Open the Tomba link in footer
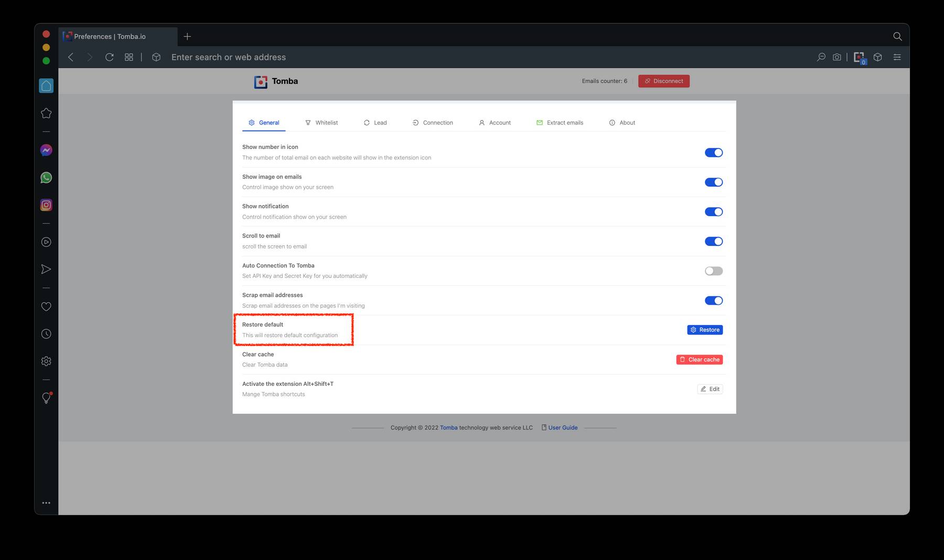Screen dimensions: 944x560 point(448,428)
